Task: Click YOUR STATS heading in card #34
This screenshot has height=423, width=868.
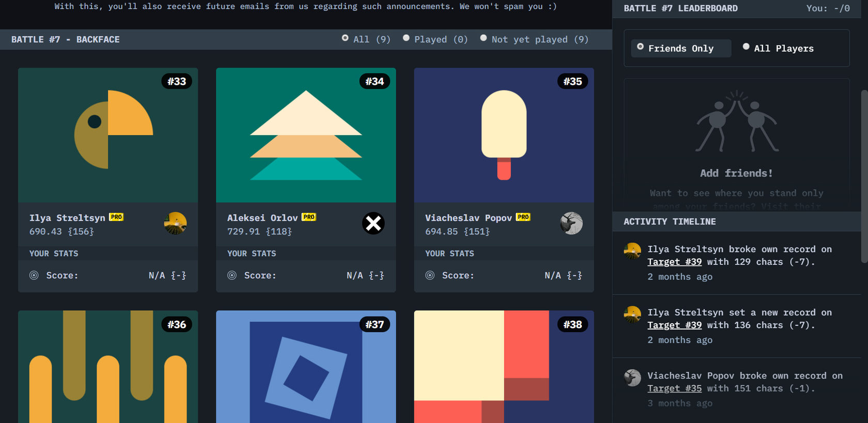Action: [252, 254]
